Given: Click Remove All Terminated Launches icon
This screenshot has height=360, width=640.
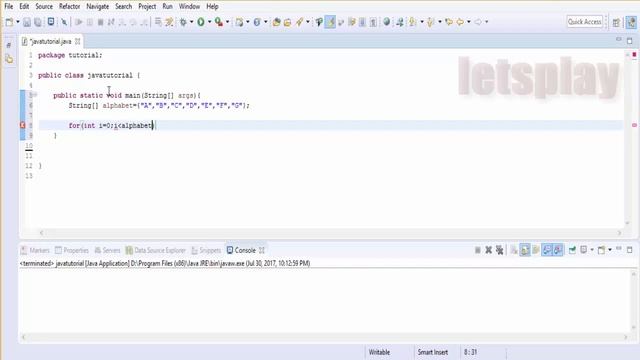Looking at the screenshot, I should click(x=500, y=250).
